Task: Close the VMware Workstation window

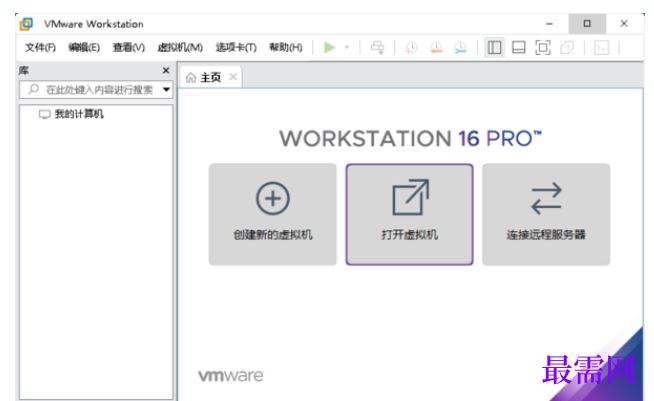Action: click(x=624, y=24)
